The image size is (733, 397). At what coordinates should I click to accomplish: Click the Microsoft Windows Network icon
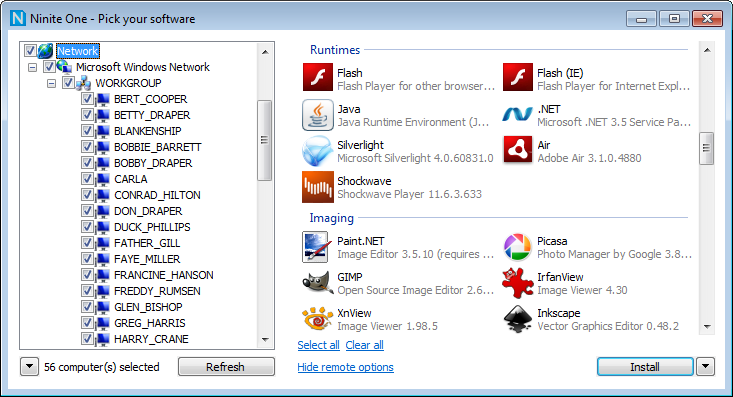(x=64, y=67)
